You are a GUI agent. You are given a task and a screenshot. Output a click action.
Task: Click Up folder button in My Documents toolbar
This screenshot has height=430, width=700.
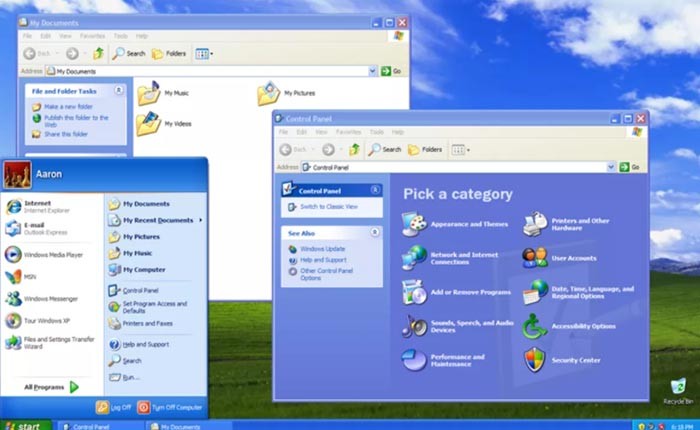tap(98, 54)
